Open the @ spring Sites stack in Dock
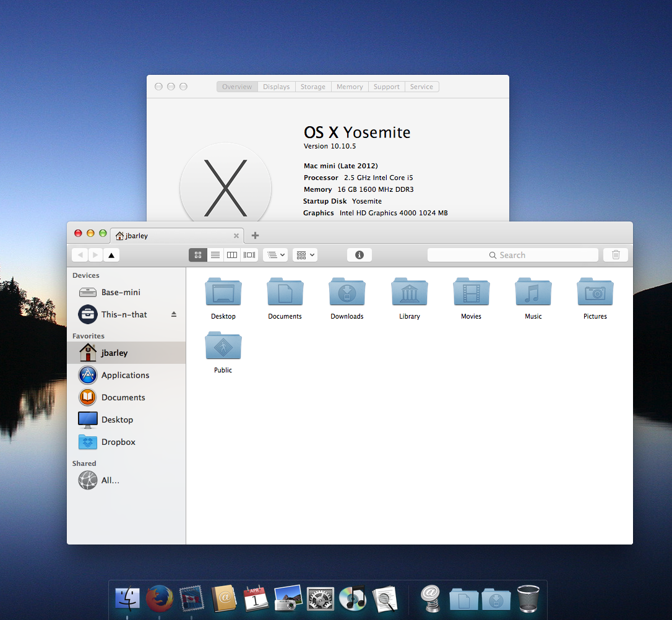The width and height of the screenshot is (672, 620). point(431,598)
